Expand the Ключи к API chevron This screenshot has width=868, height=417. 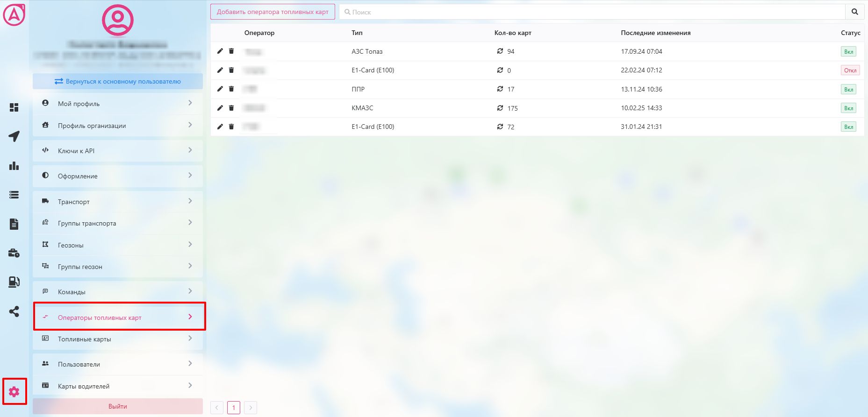[x=190, y=150]
